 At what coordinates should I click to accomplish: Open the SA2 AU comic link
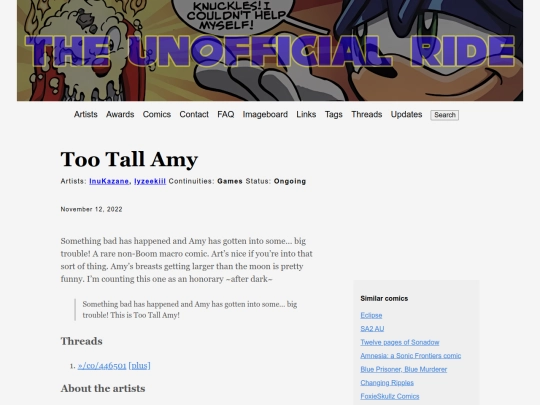(x=372, y=329)
